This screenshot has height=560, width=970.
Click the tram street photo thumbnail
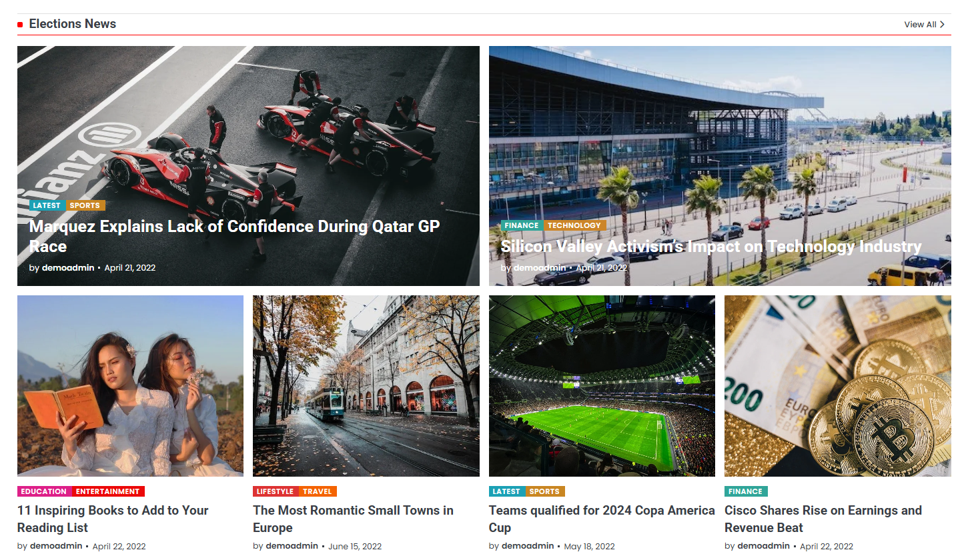(x=366, y=386)
